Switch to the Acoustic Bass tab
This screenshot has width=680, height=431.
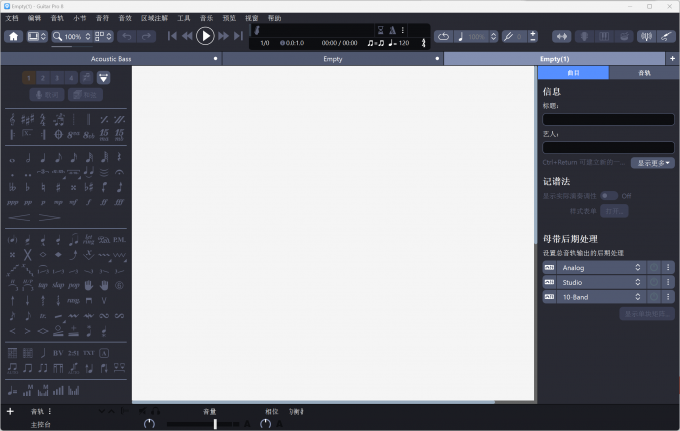(110, 59)
